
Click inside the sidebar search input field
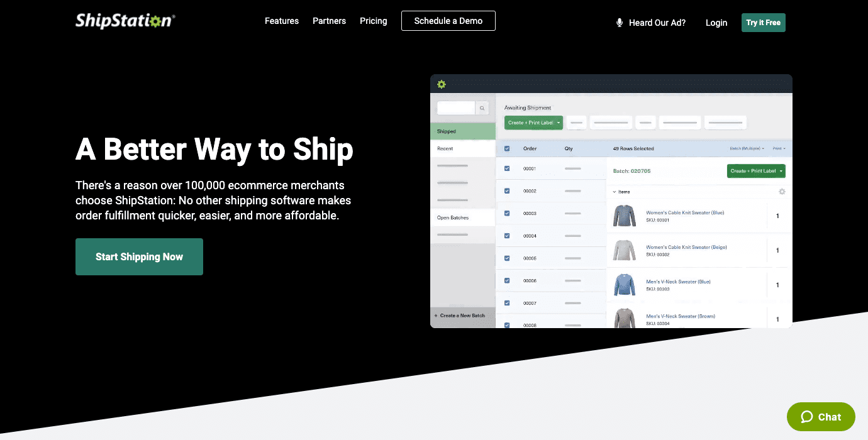pos(455,107)
